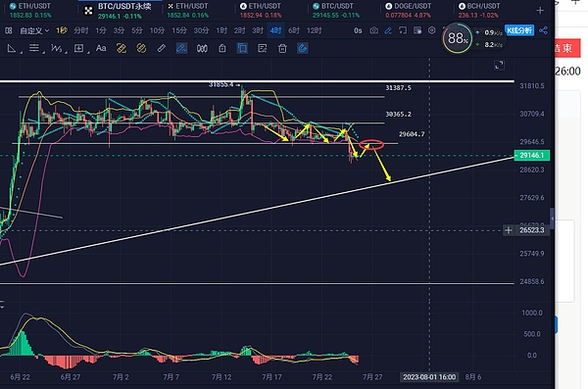Expand the wave pattern tools group
This screenshot has width=588, height=389.
(x=57, y=48)
